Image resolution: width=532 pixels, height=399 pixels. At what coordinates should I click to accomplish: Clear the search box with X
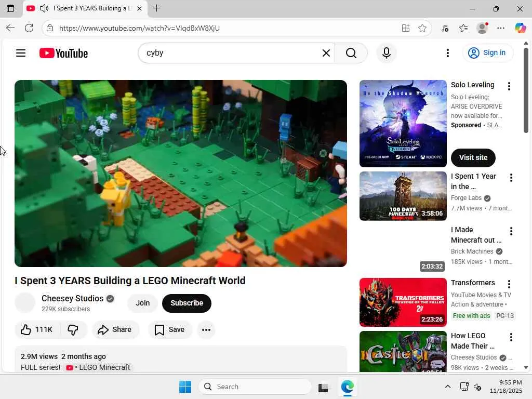coord(326,53)
